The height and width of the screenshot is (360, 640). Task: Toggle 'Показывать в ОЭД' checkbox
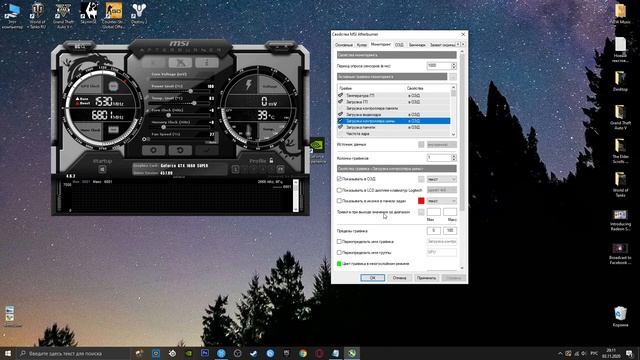tap(339, 179)
